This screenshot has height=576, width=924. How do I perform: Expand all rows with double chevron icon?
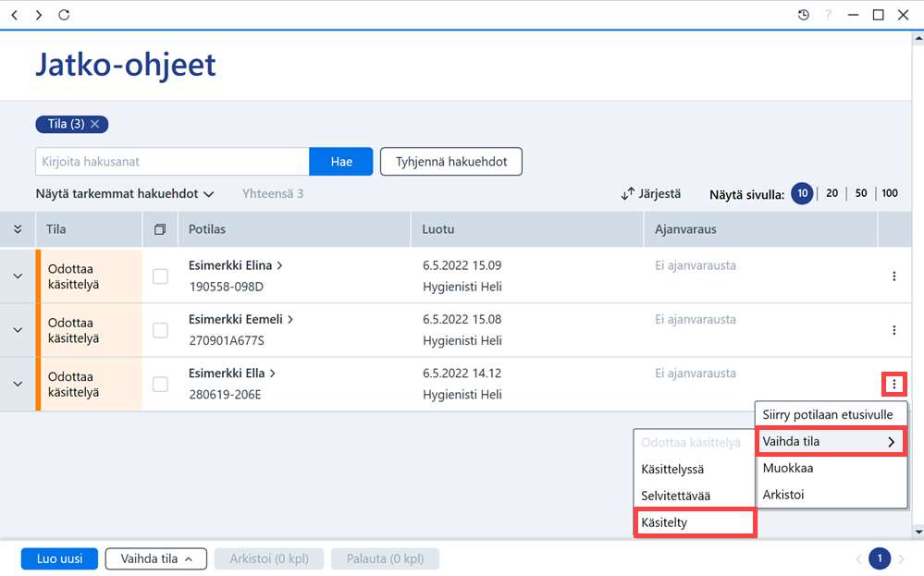18,229
